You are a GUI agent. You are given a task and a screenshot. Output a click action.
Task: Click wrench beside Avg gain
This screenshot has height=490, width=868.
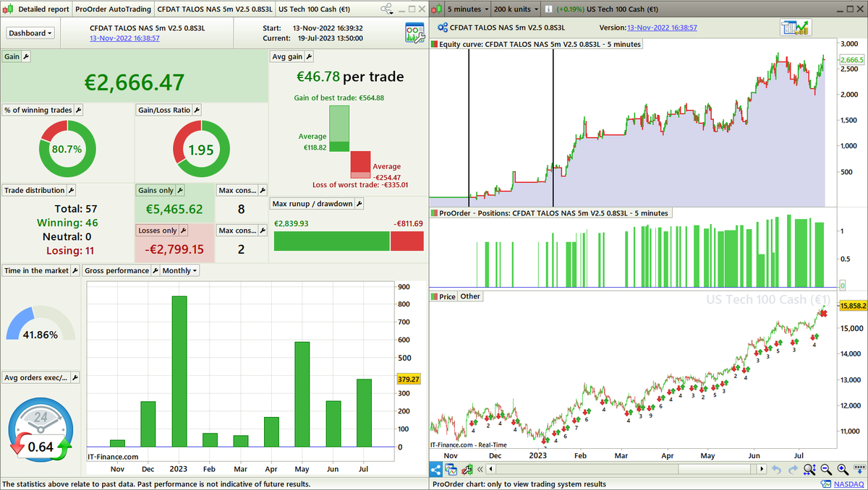(309, 56)
